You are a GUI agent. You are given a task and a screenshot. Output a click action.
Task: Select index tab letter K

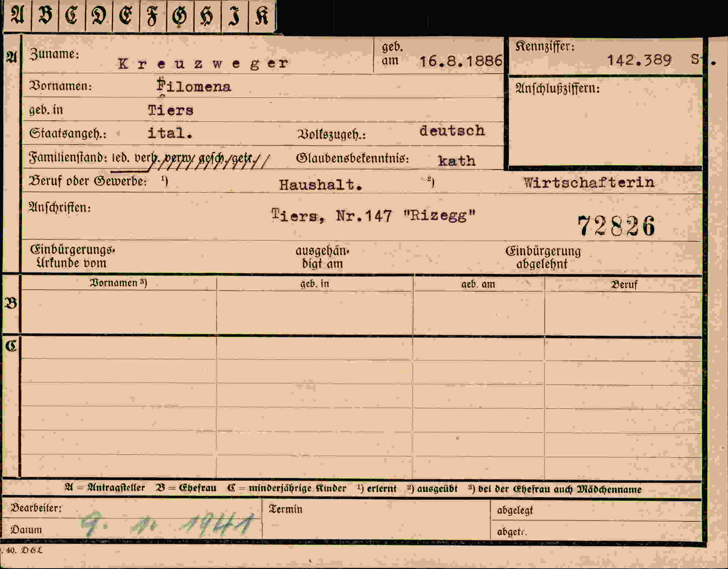pyautogui.click(x=262, y=15)
